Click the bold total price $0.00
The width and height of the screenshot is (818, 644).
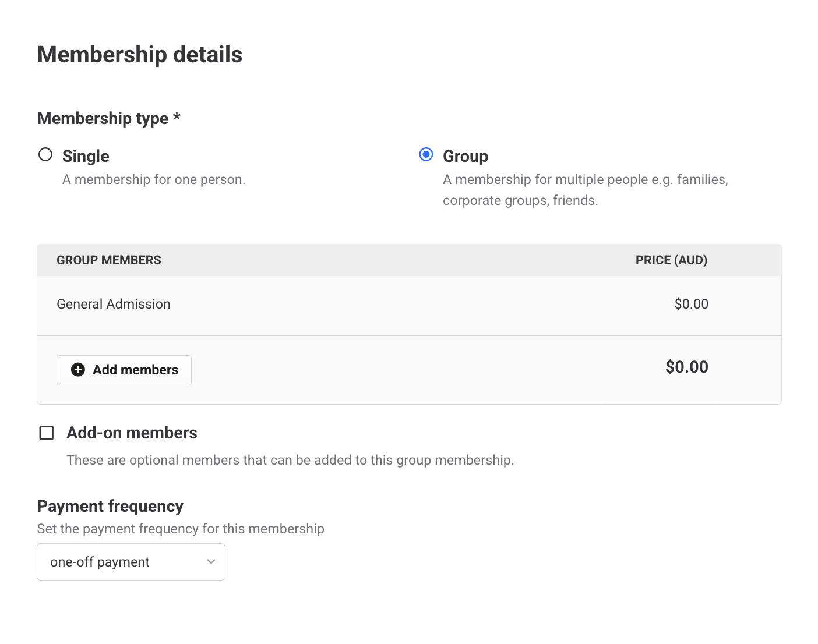(686, 367)
